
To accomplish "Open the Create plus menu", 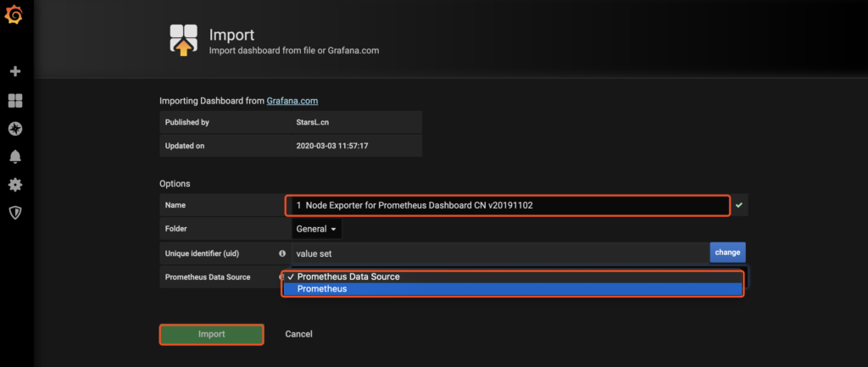I will [x=15, y=71].
